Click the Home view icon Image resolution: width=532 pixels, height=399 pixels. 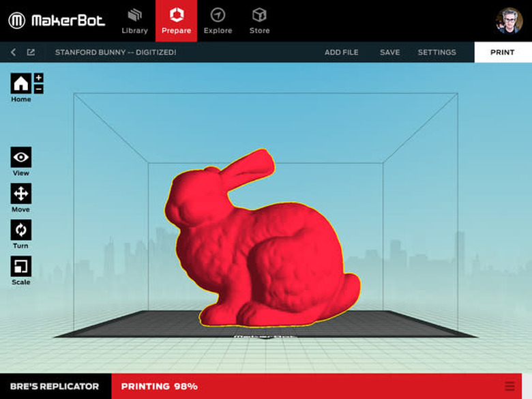tap(20, 84)
